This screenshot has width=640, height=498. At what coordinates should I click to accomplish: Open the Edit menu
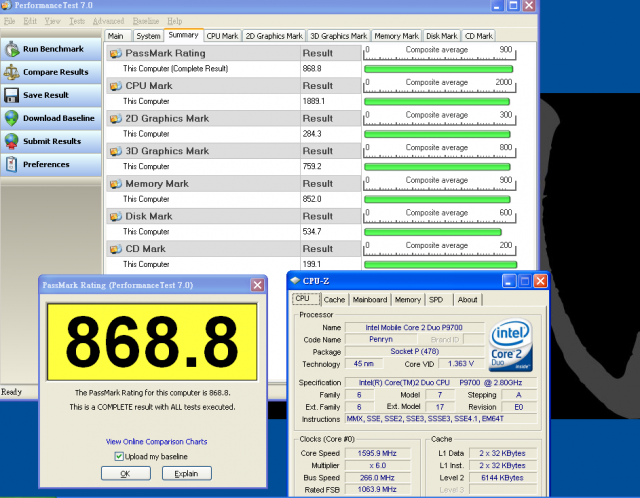tap(30, 21)
